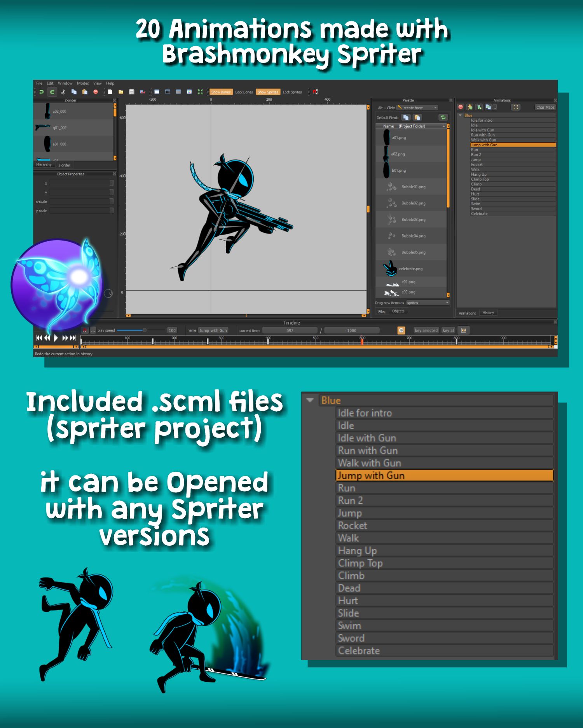Click the green refresh icon in Palette

443,117
